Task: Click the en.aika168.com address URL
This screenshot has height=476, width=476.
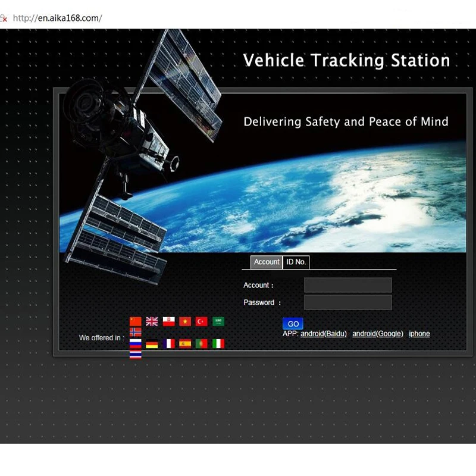Action: click(57, 18)
